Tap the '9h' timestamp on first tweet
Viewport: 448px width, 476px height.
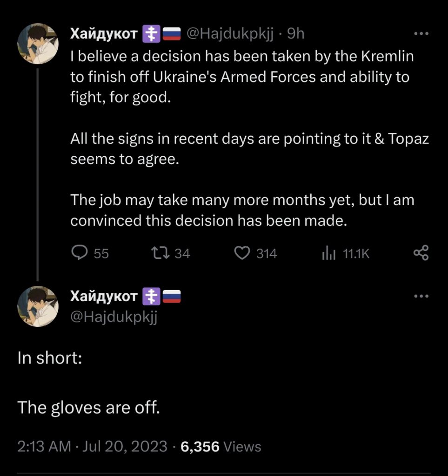click(295, 33)
